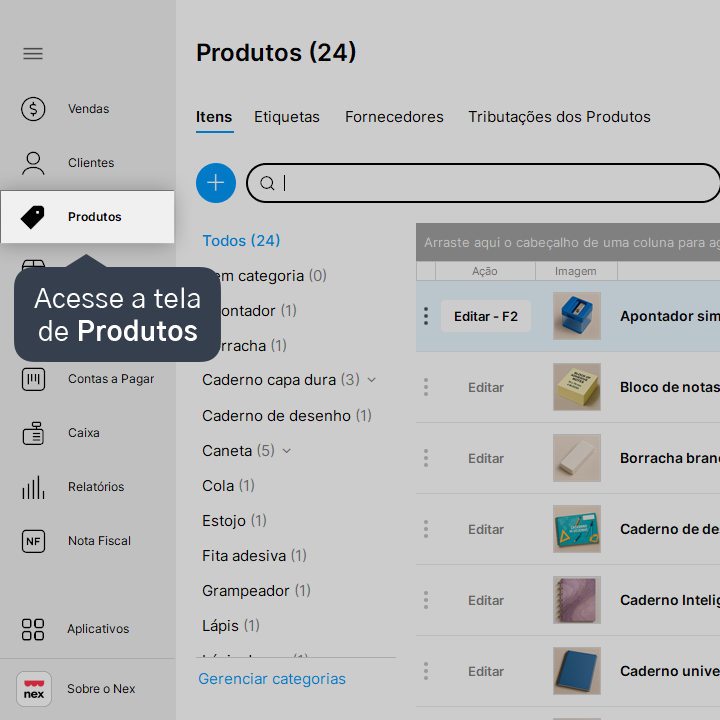Screen dimensions: 720x720
Task: Open row options dots for Caderno de desenho
Action: (x=426, y=529)
